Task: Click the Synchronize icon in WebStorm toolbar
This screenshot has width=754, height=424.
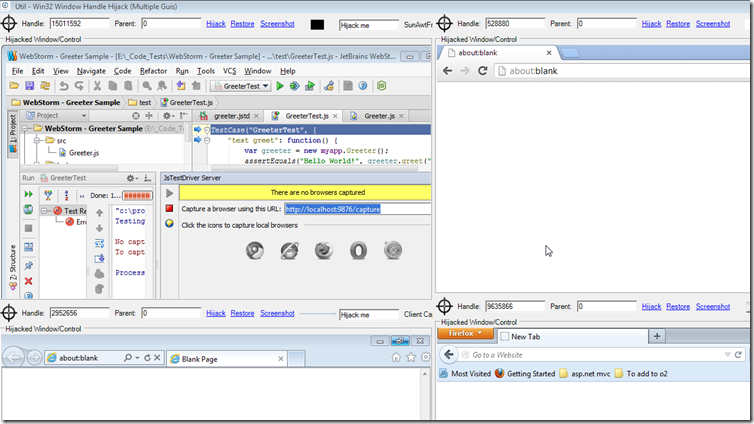Action: coord(45,86)
